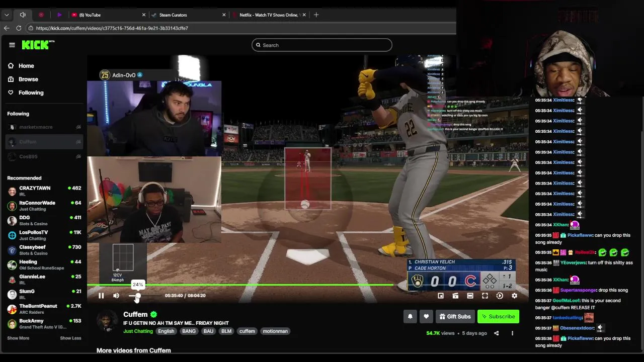The image size is (644, 362).
Task: Open DDG recommended channel
Action: tap(44, 220)
